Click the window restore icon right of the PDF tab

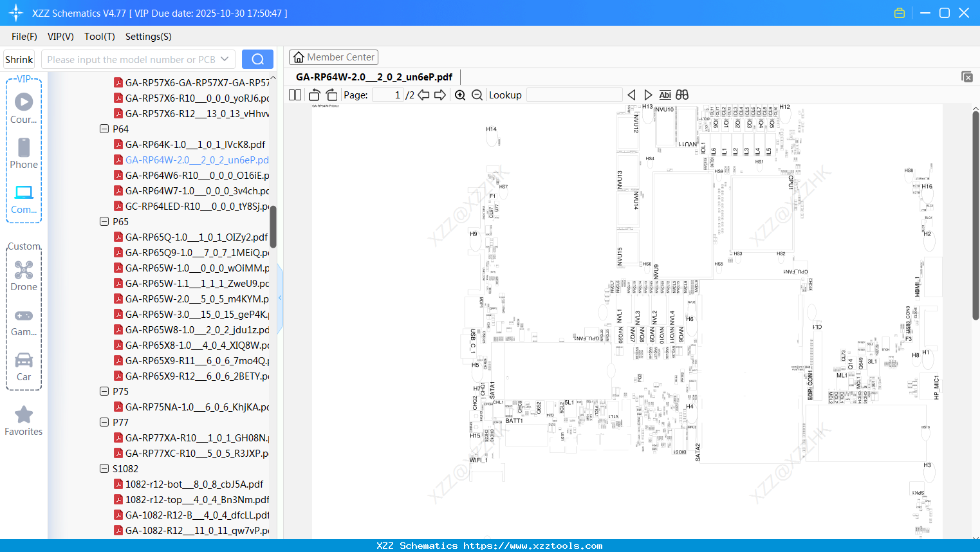pyautogui.click(x=967, y=77)
